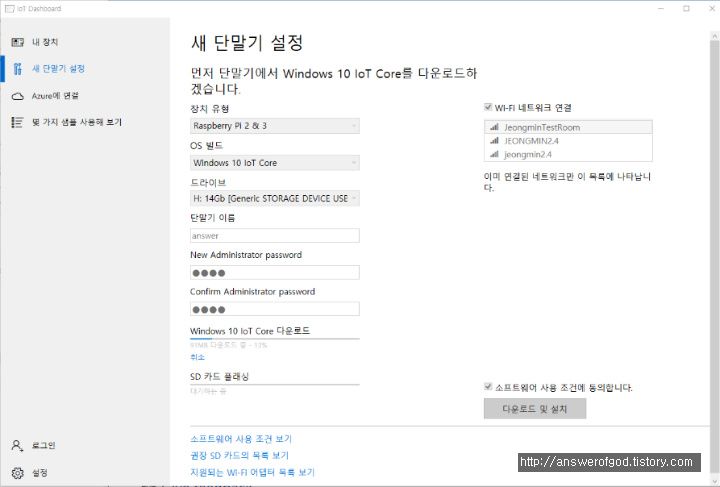
Task: Maximize the IoT Dashboard window
Action: (x=686, y=9)
